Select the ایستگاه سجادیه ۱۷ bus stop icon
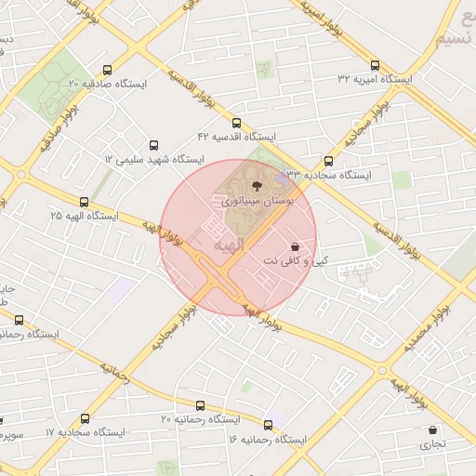 tap(85, 418)
